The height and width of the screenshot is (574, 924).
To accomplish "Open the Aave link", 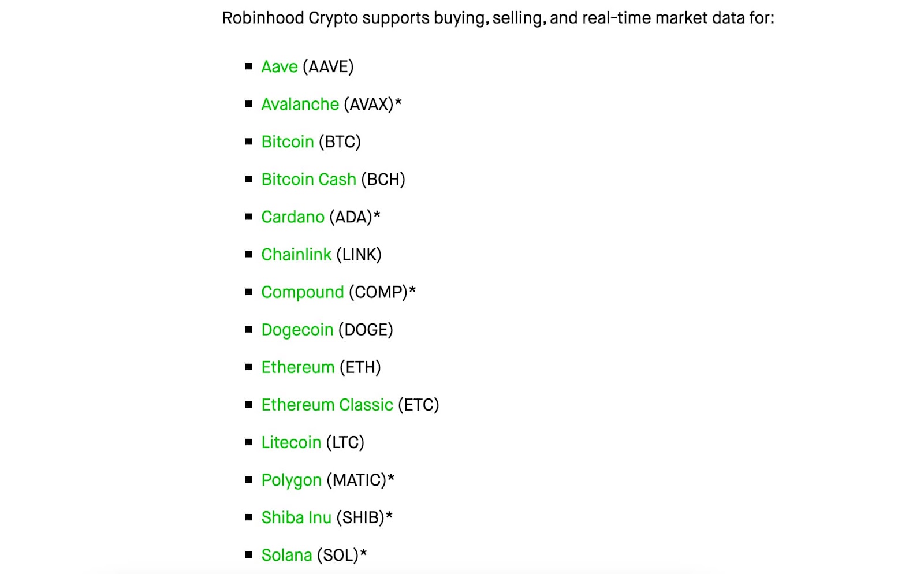I will click(280, 67).
